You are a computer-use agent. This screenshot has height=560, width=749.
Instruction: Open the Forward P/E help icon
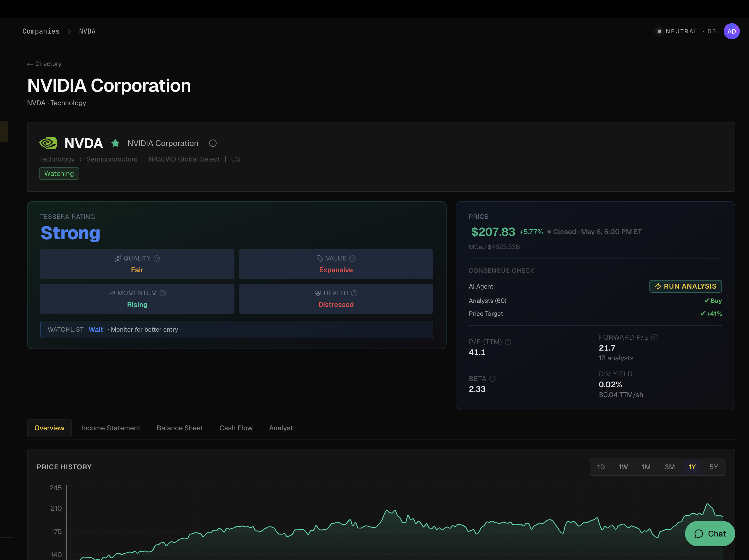point(655,337)
